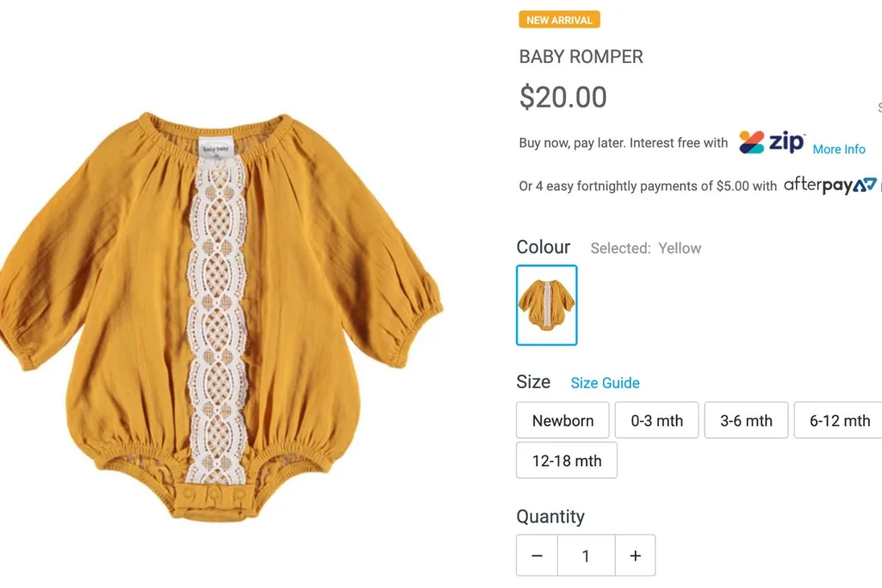The width and height of the screenshot is (882, 588).
Task: Click the plus icon to increase quantity
Action: (x=635, y=555)
